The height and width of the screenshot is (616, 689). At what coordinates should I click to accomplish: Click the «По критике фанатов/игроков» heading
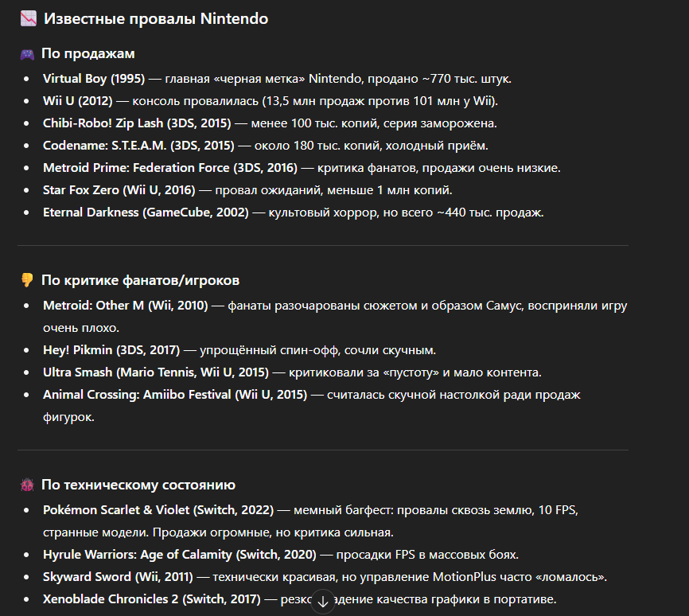point(140,280)
